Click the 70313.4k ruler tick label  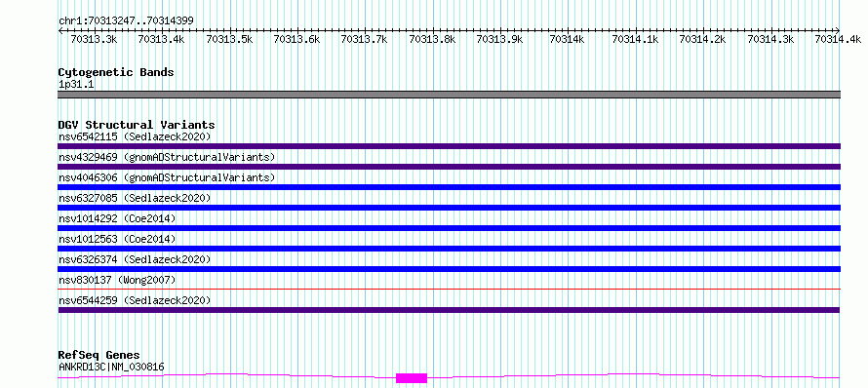pos(162,39)
